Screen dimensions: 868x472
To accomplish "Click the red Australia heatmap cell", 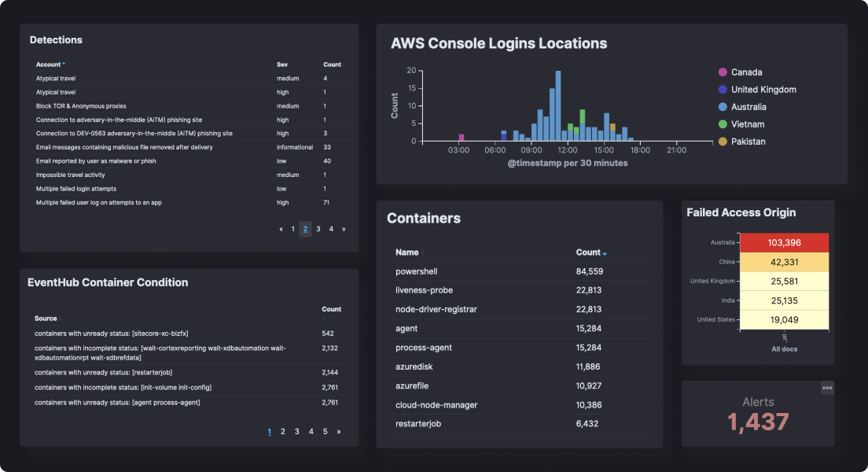I will pyautogui.click(x=785, y=242).
